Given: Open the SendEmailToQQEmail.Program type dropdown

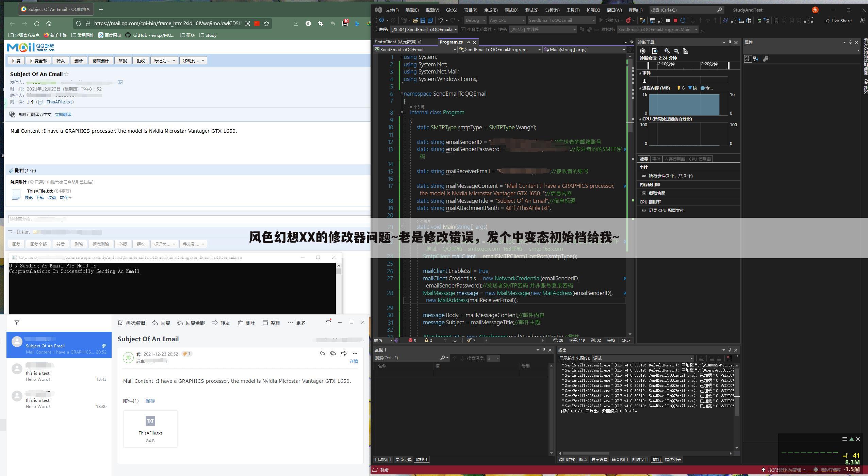Looking at the screenshot, I should pyautogui.click(x=500, y=49).
